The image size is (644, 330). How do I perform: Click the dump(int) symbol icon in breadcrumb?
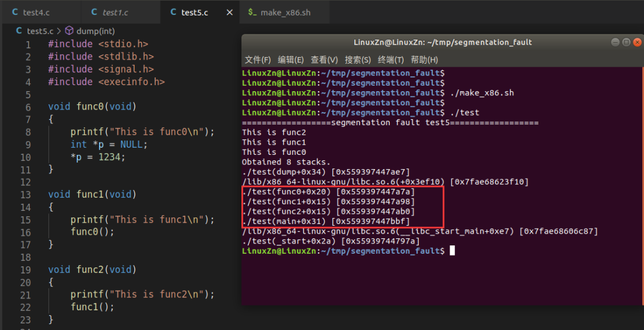[x=69, y=31]
